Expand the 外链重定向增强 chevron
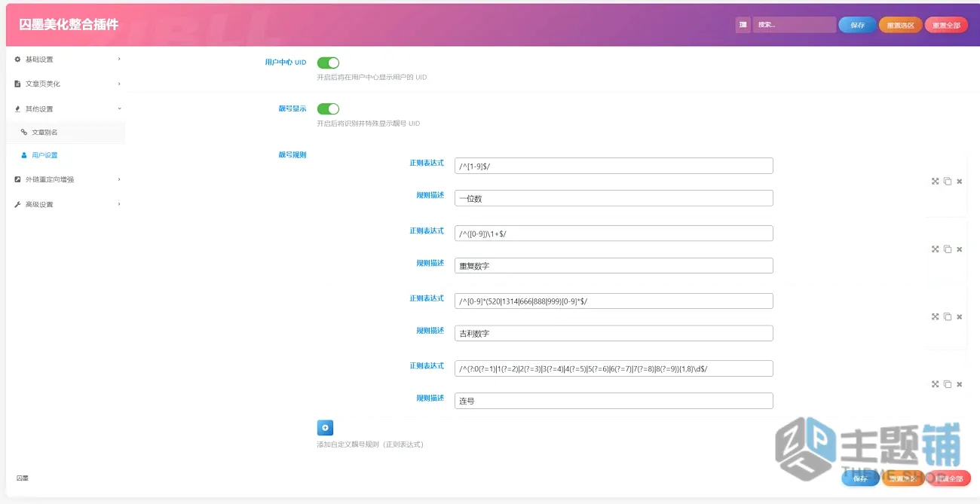The width and height of the screenshot is (980, 504). point(119,180)
